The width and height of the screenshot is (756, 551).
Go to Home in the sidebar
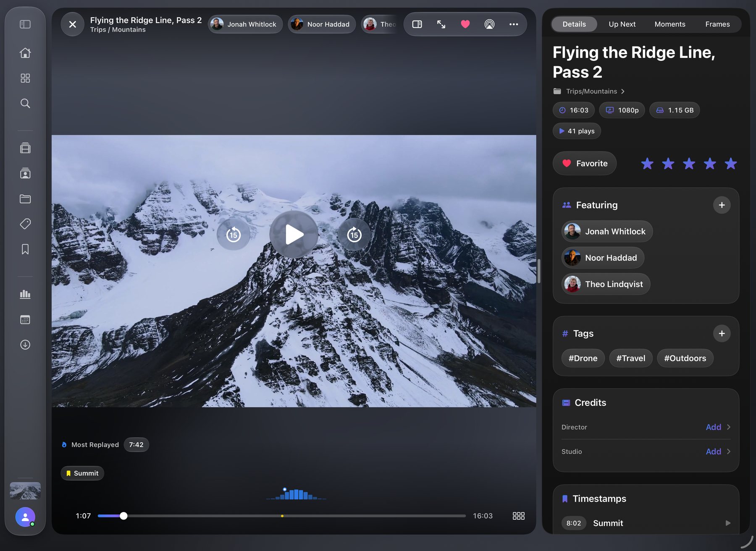point(25,53)
